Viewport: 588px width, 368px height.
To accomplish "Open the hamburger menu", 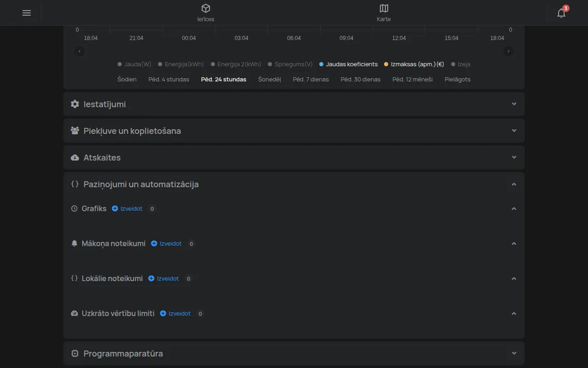I will tap(27, 13).
